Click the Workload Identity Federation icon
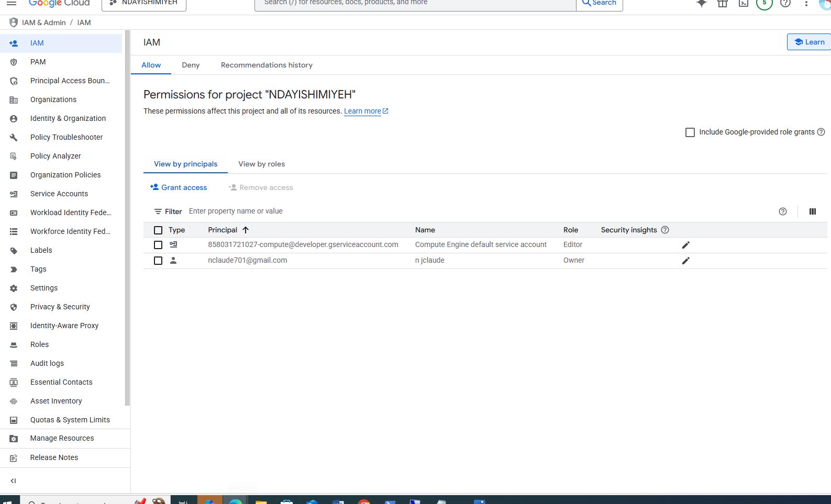 [14, 212]
